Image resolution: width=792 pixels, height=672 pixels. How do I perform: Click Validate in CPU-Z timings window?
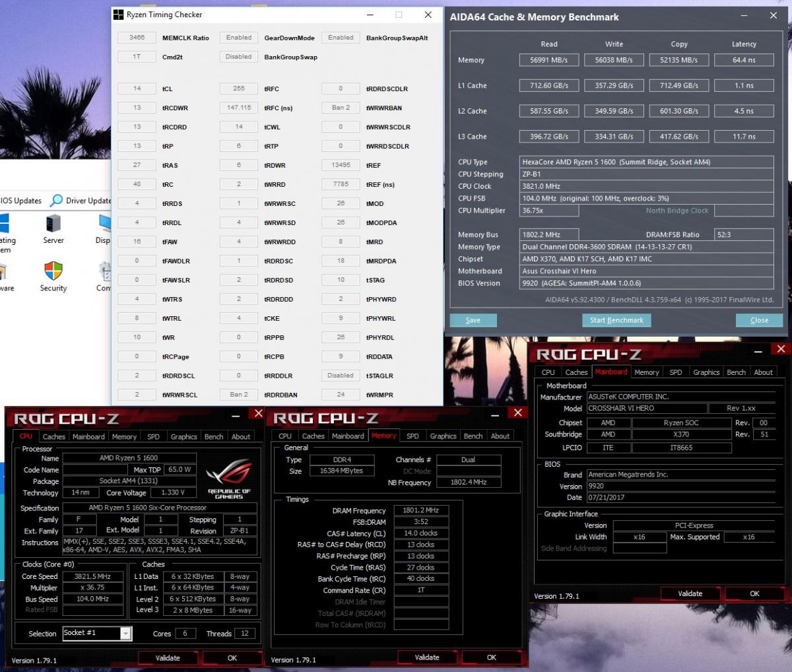[x=427, y=657]
